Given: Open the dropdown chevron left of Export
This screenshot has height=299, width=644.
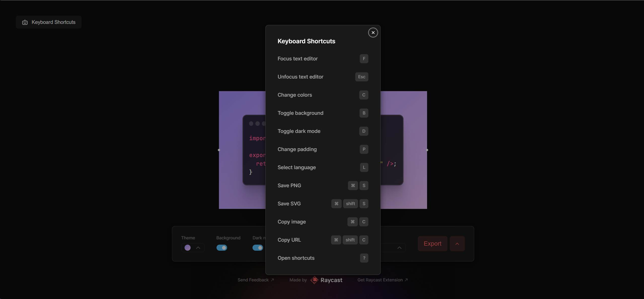Looking at the screenshot, I should [399, 248].
